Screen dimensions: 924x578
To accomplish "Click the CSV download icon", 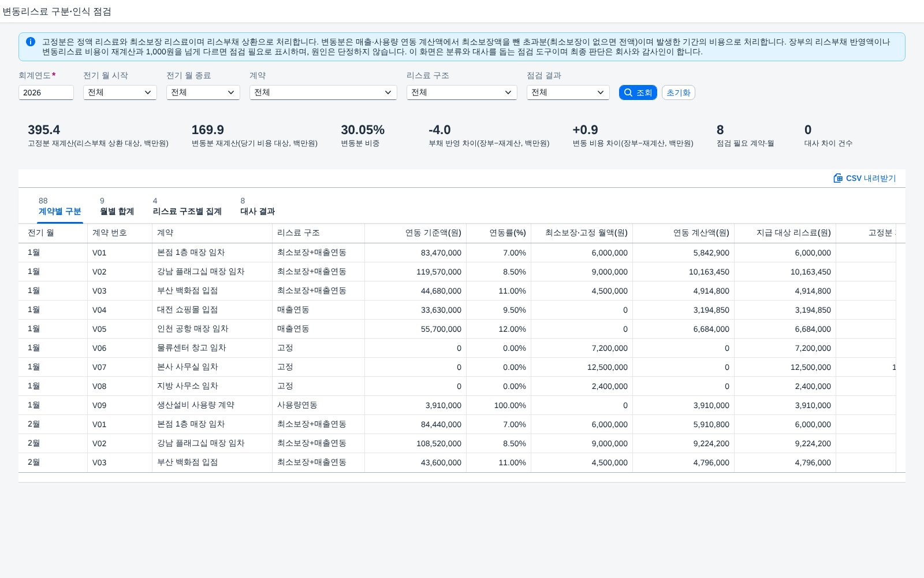I will (x=838, y=178).
